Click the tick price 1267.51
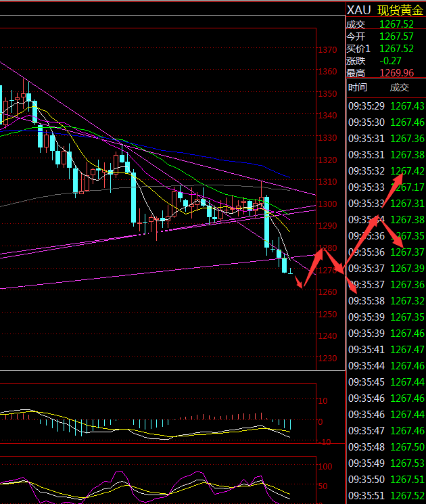This screenshot has width=426, height=504. click(407, 479)
